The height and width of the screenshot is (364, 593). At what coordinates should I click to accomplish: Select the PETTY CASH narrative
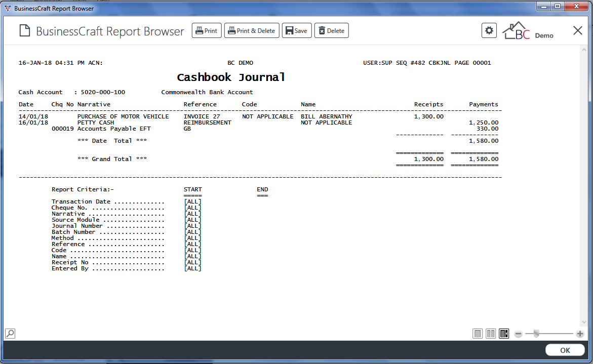pos(96,123)
